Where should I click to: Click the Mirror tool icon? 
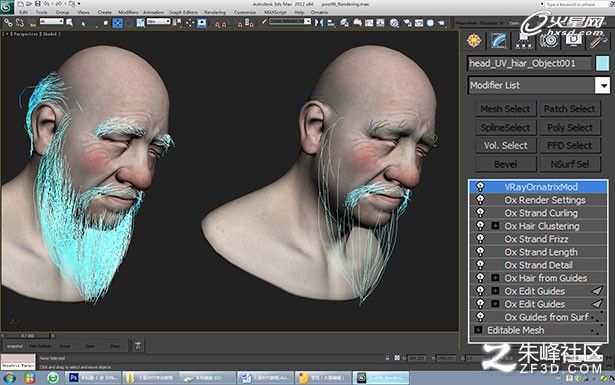click(x=319, y=23)
